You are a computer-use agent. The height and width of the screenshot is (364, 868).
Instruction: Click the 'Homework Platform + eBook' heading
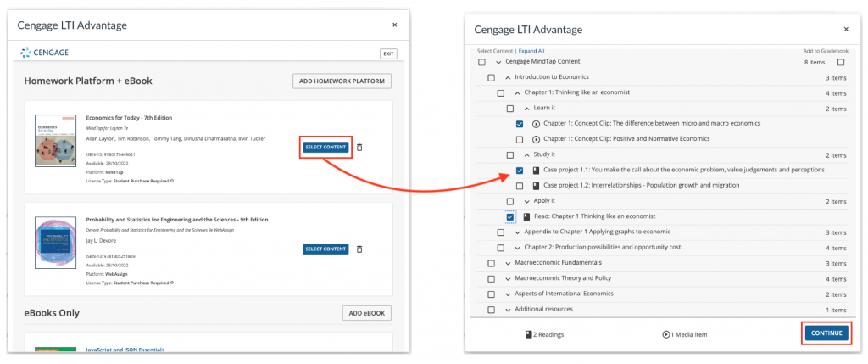point(88,81)
